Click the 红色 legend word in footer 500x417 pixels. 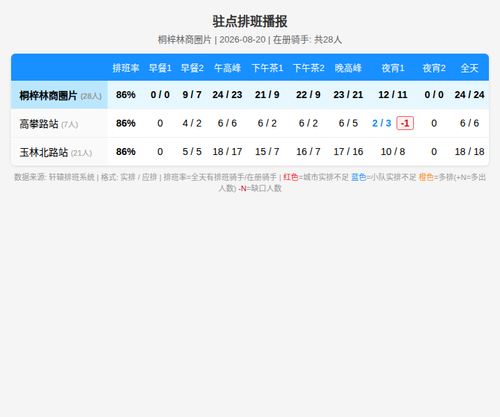291,177
